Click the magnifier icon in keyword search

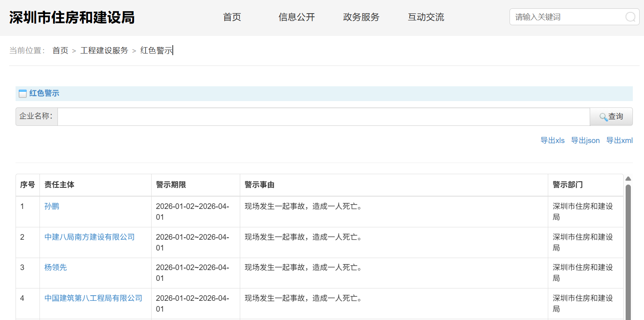pyautogui.click(x=630, y=17)
